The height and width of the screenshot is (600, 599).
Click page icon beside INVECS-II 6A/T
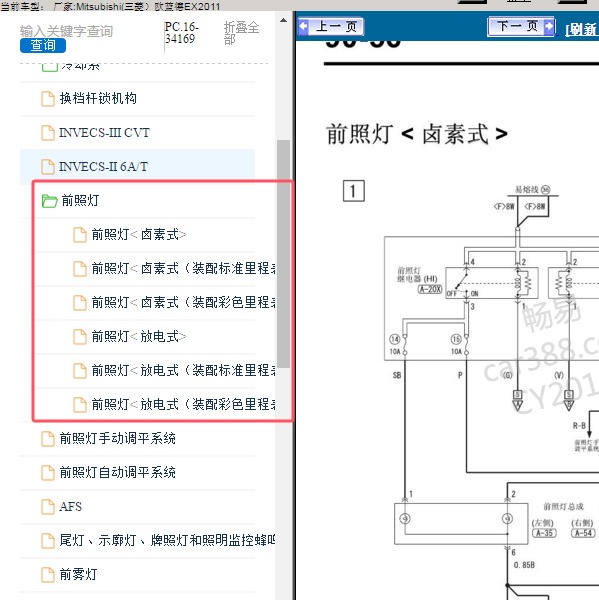(48, 166)
